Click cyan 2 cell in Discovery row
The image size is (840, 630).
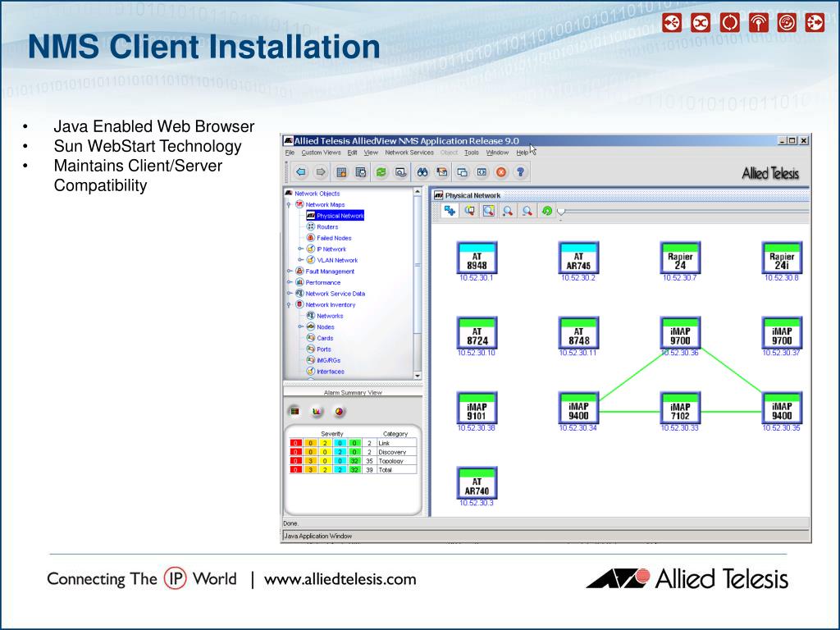coord(340,452)
